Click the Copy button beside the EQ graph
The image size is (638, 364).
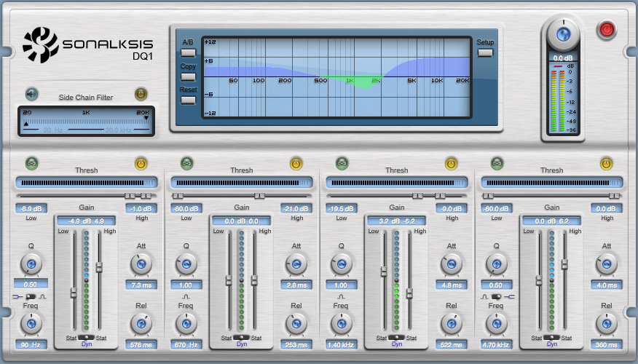(189, 76)
